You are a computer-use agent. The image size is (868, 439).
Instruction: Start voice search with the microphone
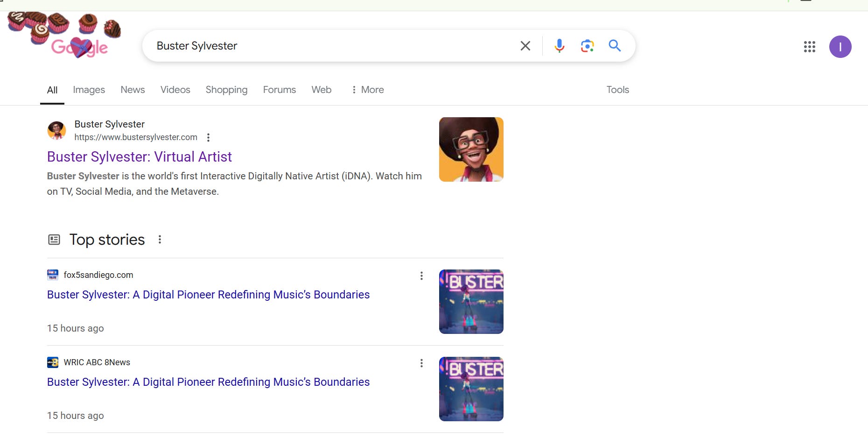560,46
